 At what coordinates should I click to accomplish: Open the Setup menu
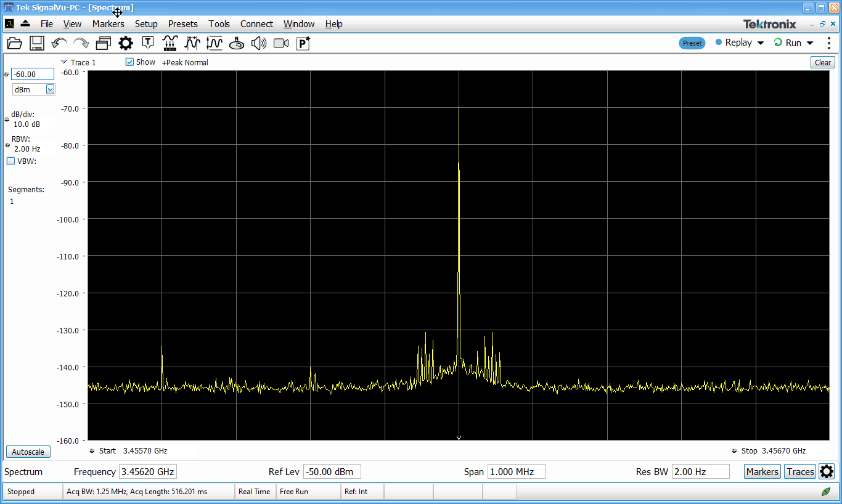point(146,23)
